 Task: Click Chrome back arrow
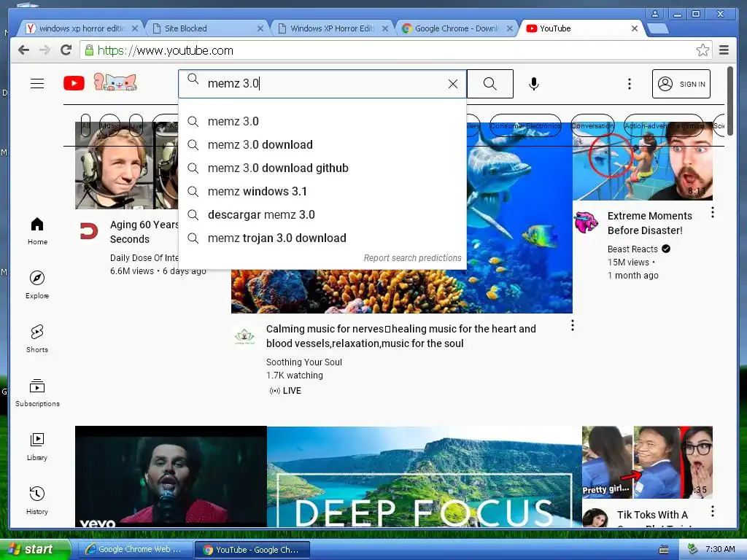[23, 50]
